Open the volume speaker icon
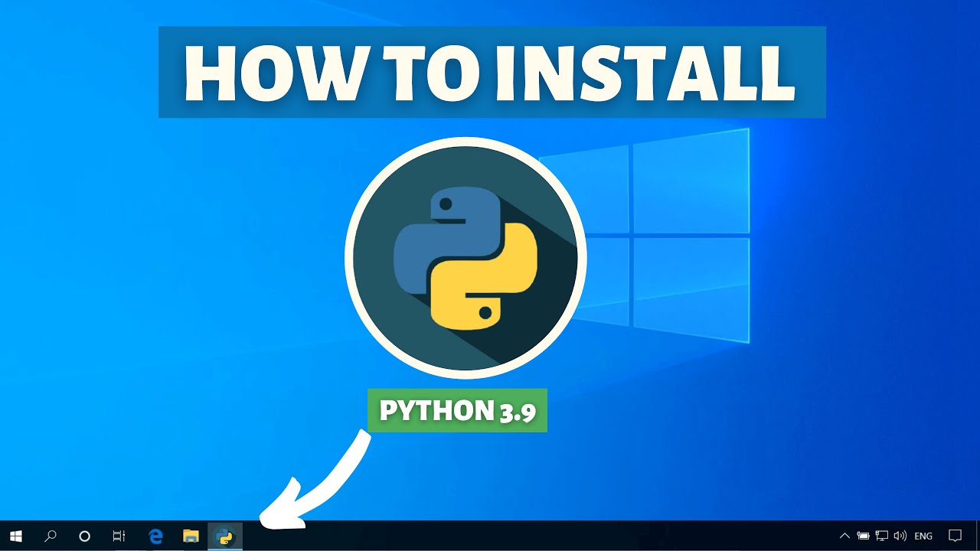 pos(900,536)
